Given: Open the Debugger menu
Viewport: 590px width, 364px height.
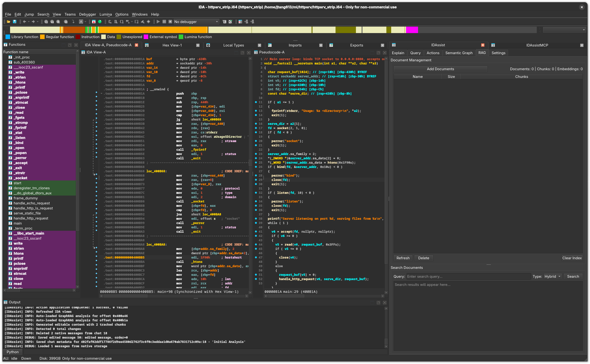Looking at the screenshot, I should click(x=87, y=14).
